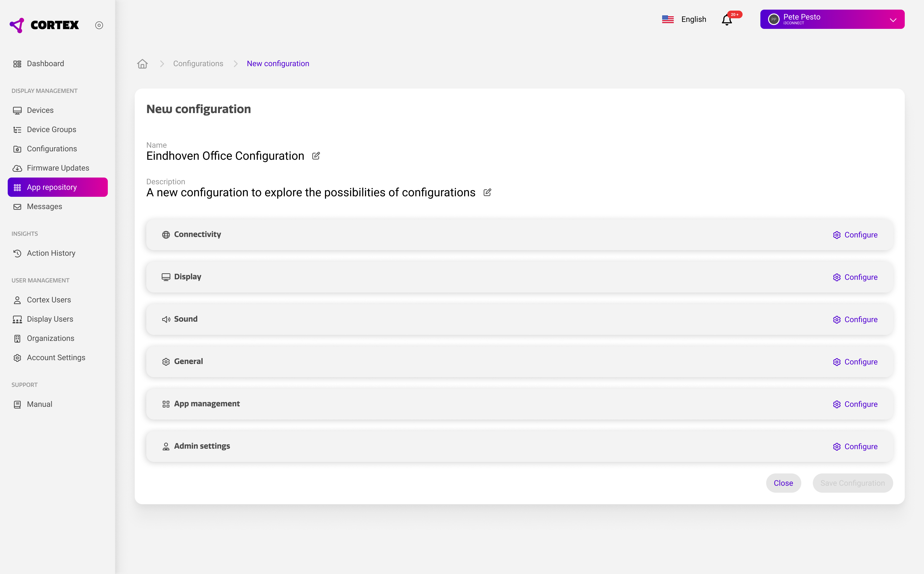
Task: Click the edit pencil beside the description
Action: point(487,192)
